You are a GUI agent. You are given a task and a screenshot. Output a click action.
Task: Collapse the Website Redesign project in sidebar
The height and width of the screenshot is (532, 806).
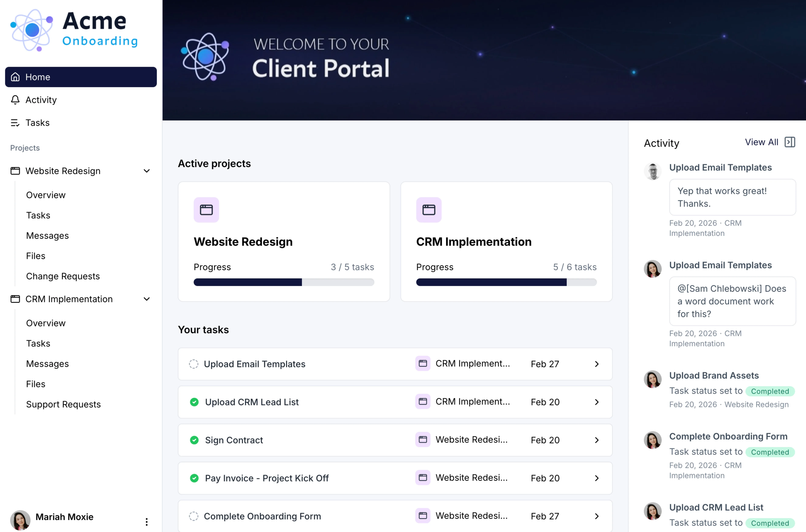coord(147,171)
